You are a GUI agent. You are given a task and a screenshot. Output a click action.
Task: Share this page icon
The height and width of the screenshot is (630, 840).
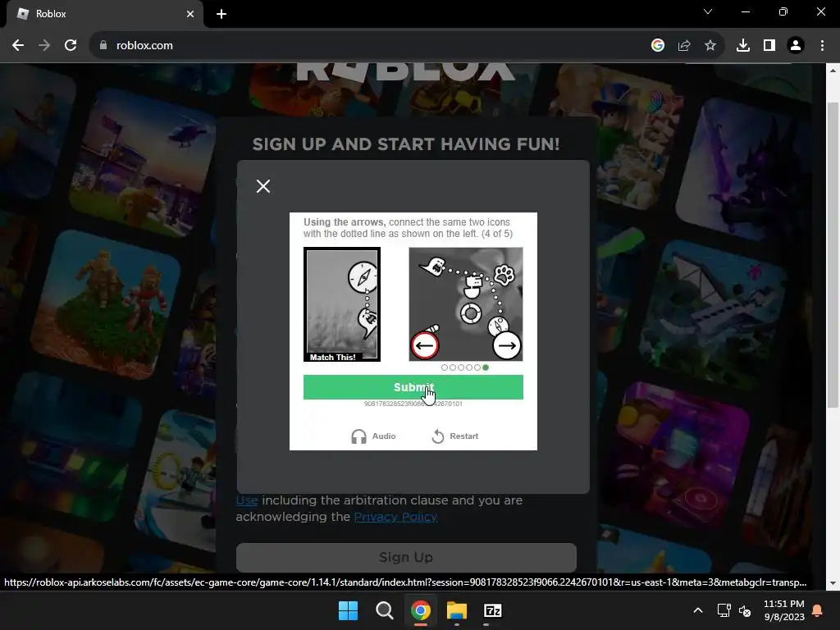684,46
